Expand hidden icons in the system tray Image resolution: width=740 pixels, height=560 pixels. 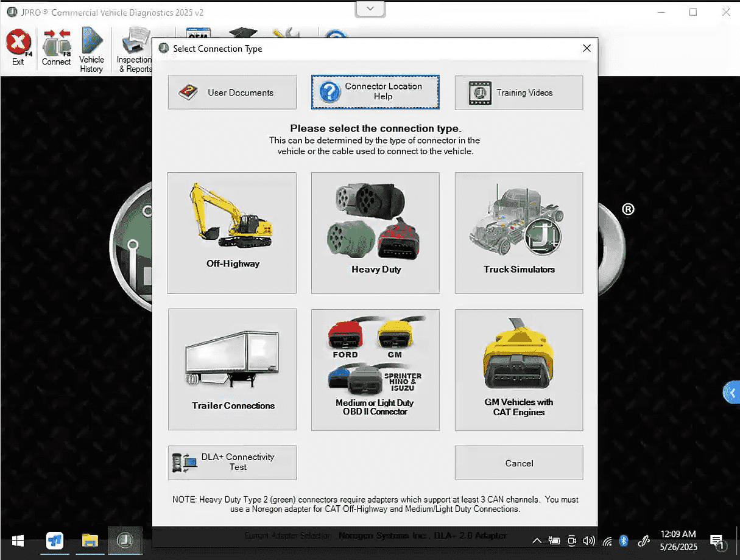point(537,541)
